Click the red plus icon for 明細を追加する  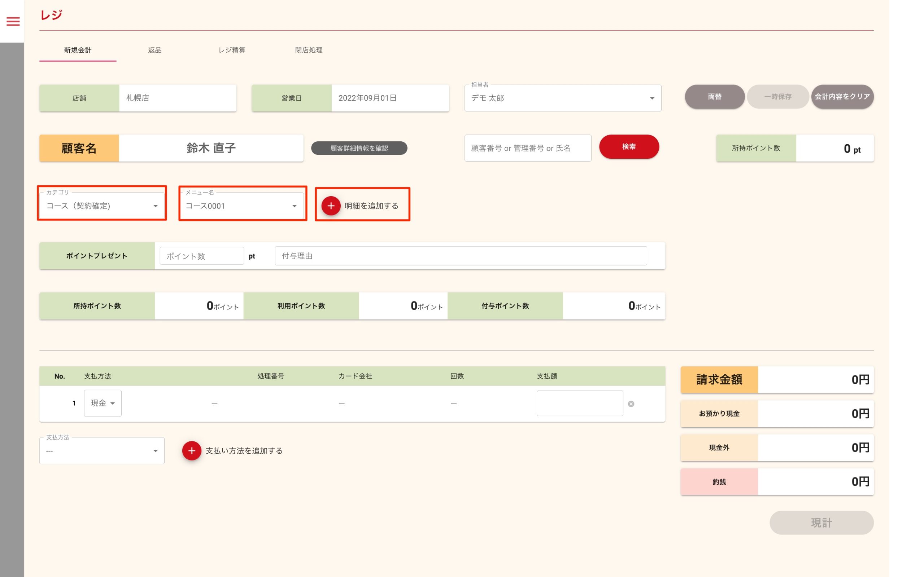(x=331, y=206)
